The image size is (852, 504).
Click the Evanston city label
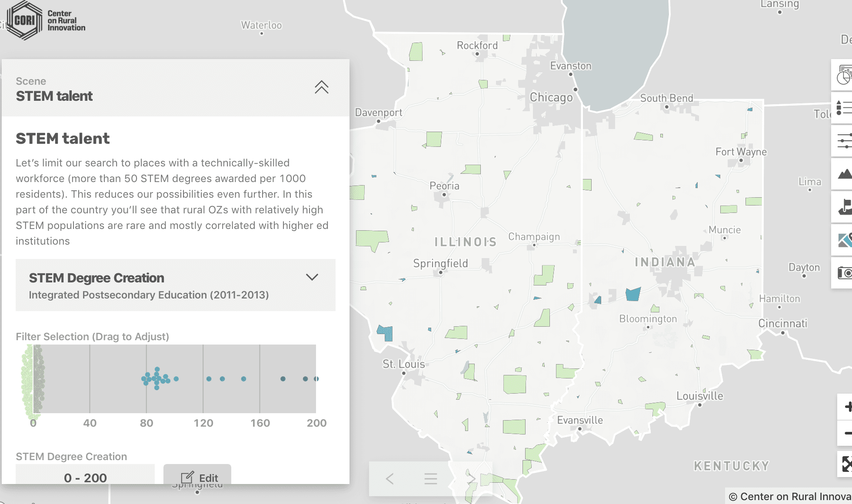tap(570, 66)
